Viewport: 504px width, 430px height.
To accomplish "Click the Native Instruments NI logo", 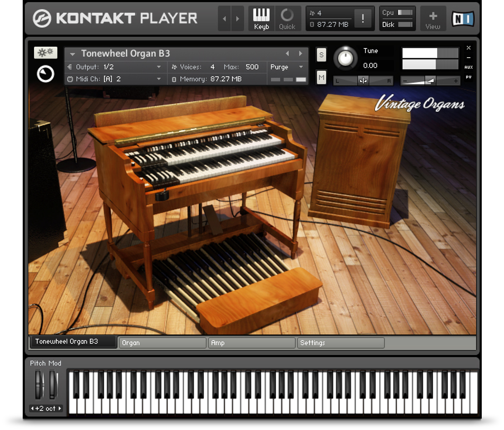I will point(463,19).
